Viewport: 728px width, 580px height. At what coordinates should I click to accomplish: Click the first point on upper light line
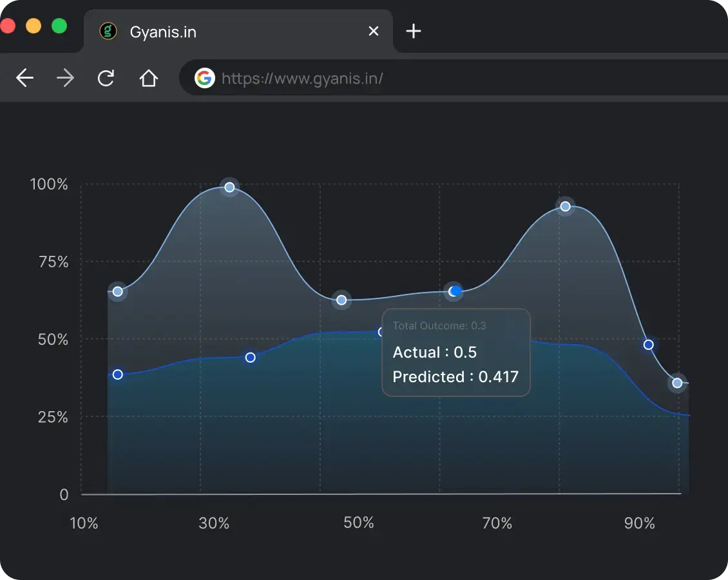click(x=117, y=291)
